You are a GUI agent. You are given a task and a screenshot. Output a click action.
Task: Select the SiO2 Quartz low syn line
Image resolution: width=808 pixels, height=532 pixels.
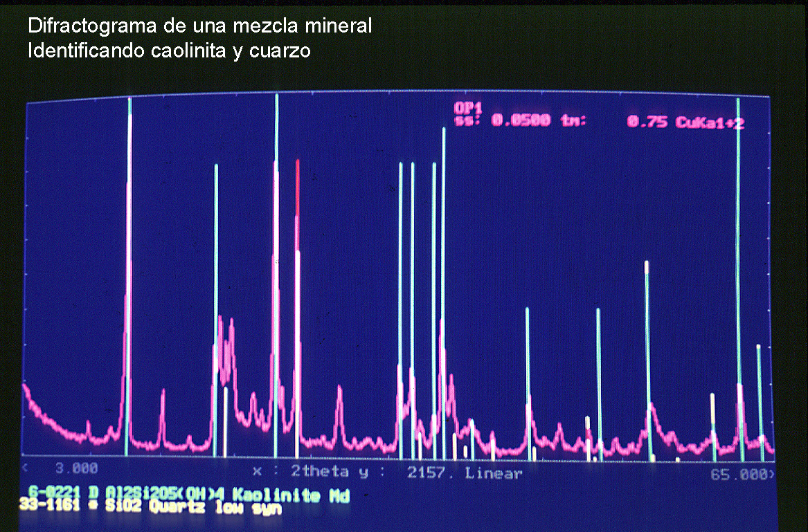[150, 507]
